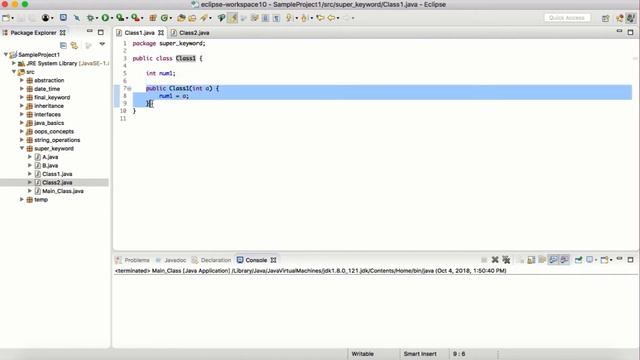This screenshot has height=360, width=640.
Task: Click the Debug bug icon in toolbar
Action: [90, 18]
